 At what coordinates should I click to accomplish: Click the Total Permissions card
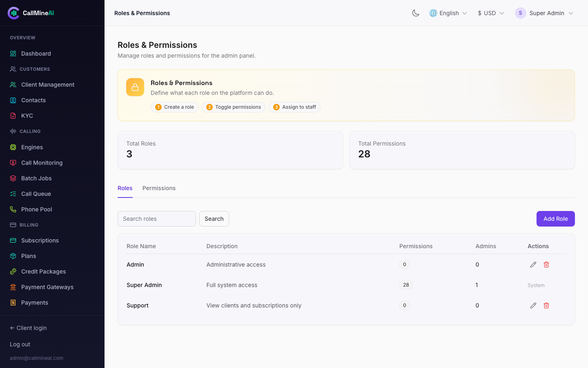(462, 150)
